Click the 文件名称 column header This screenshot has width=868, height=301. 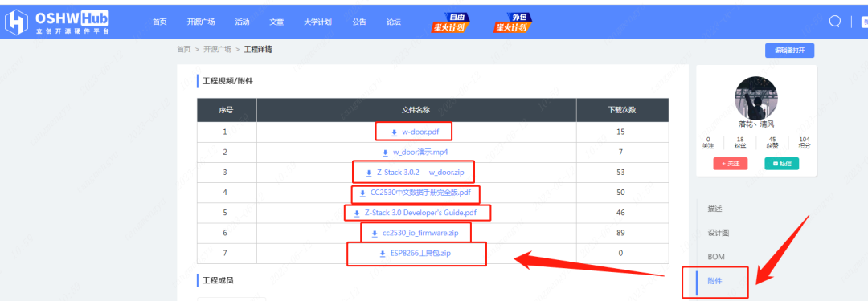(x=416, y=110)
